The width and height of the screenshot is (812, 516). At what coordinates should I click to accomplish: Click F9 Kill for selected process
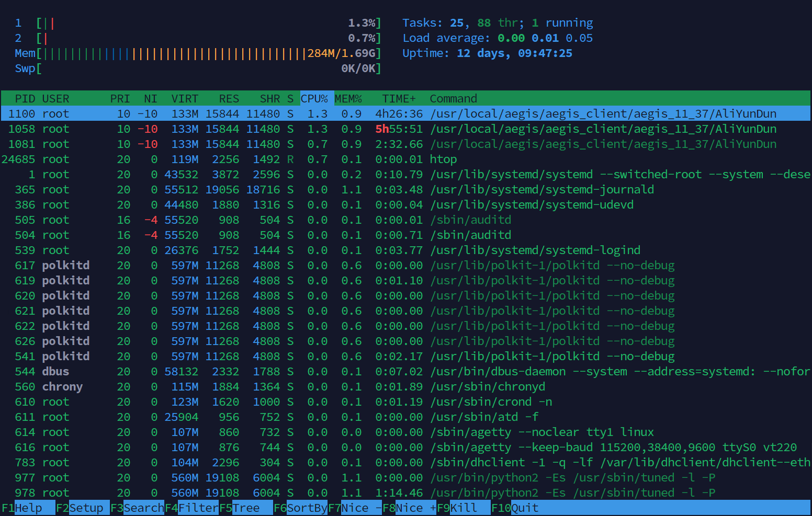click(464, 508)
